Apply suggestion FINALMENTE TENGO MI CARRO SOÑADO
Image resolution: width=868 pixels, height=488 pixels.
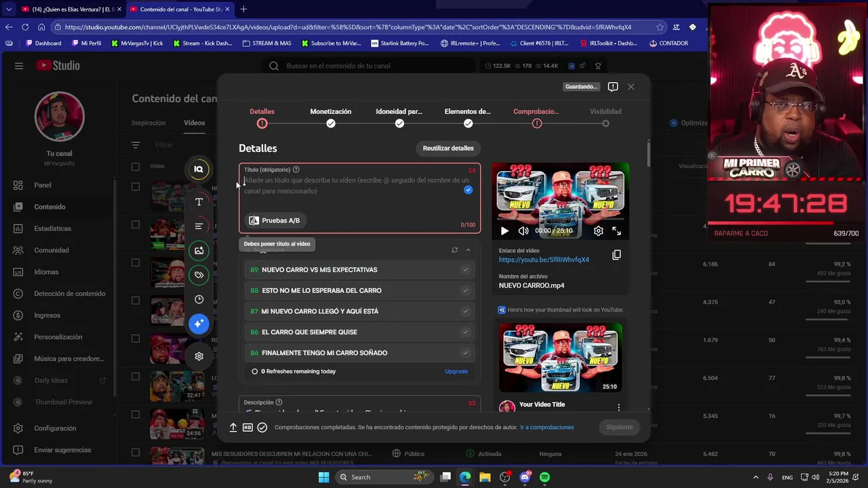tap(359, 352)
